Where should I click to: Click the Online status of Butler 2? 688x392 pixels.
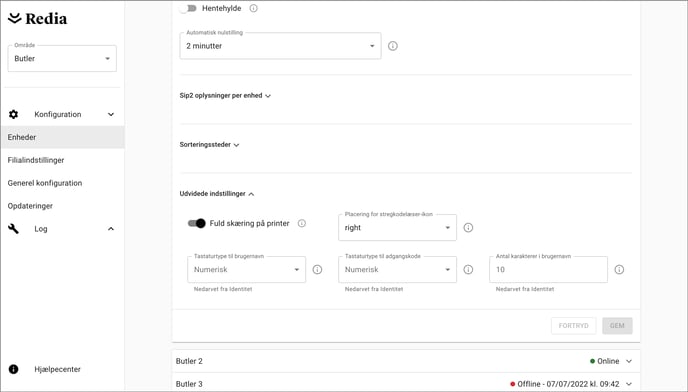(605, 361)
